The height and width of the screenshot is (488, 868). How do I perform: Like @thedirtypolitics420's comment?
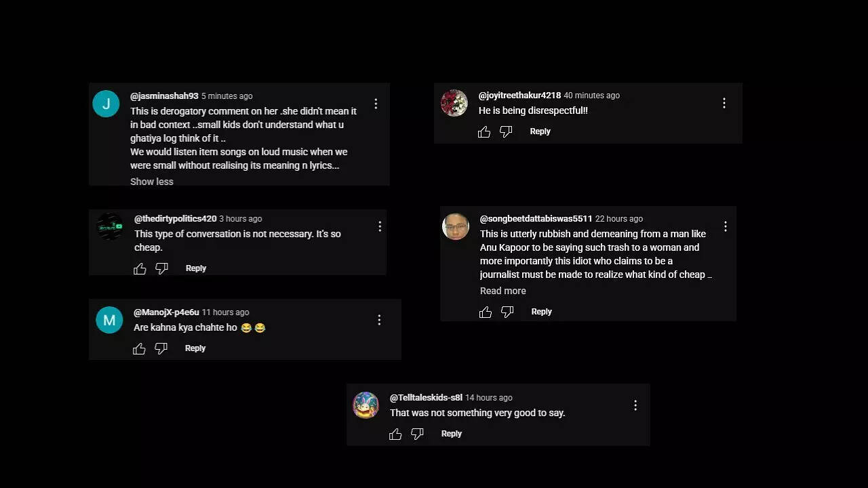point(140,269)
